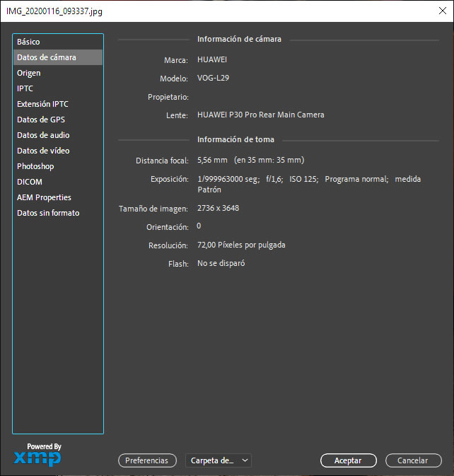Click the Distancia focal label
The image size is (454, 476).
[x=162, y=161]
